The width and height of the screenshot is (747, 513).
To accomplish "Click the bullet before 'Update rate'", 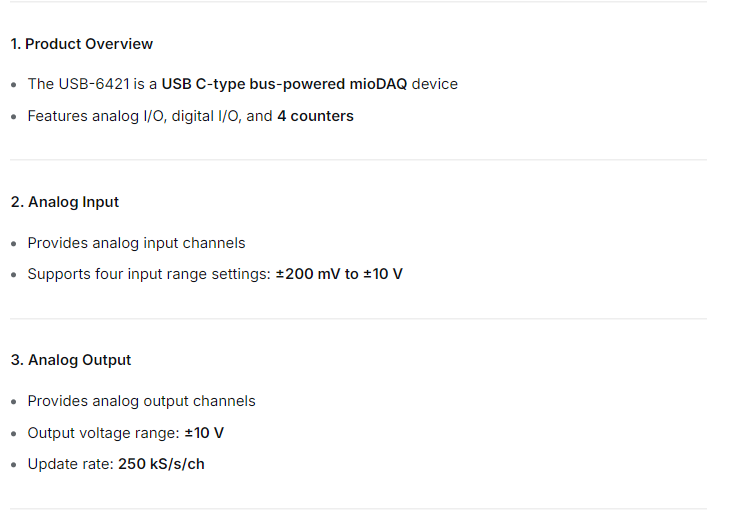I will click(13, 465).
